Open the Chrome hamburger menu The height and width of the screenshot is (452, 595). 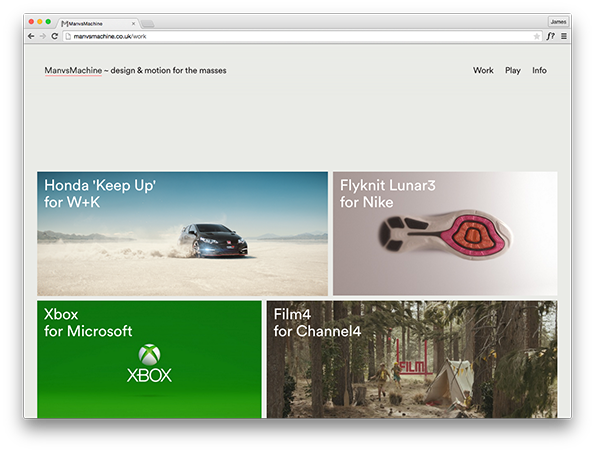pyautogui.click(x=564, y=36)
